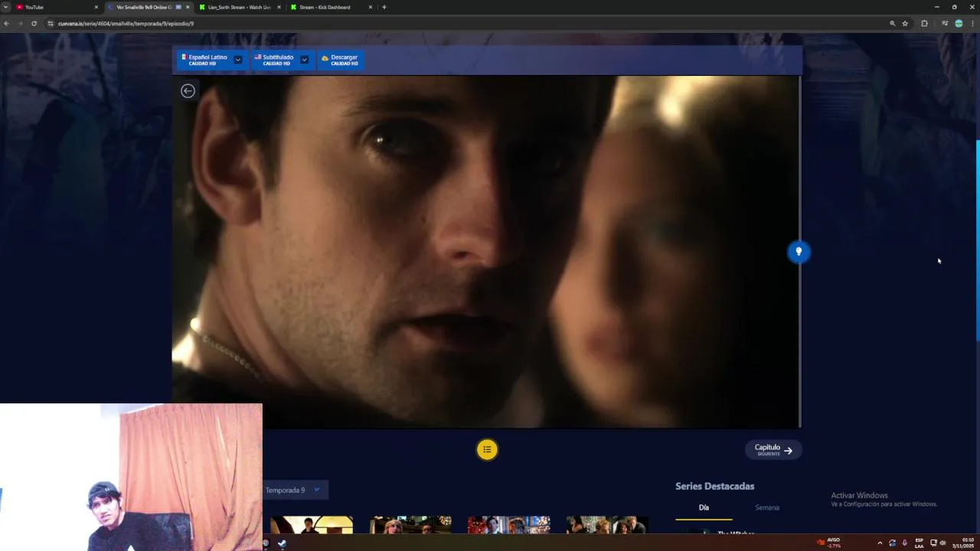Open the Chrome three-dot menu
The width and height of the screenshot is (980, 551).
click(972, 24)
